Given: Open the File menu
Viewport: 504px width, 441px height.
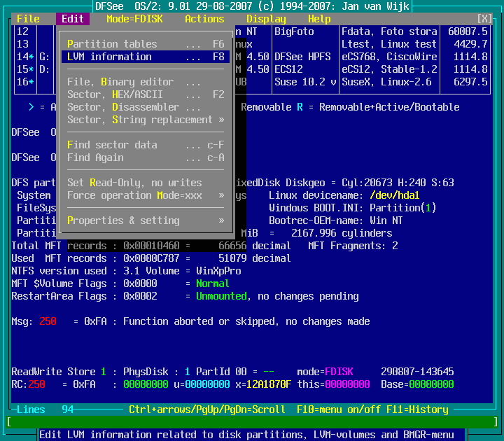Looking at the screenshot, I should tap(28, 19).
